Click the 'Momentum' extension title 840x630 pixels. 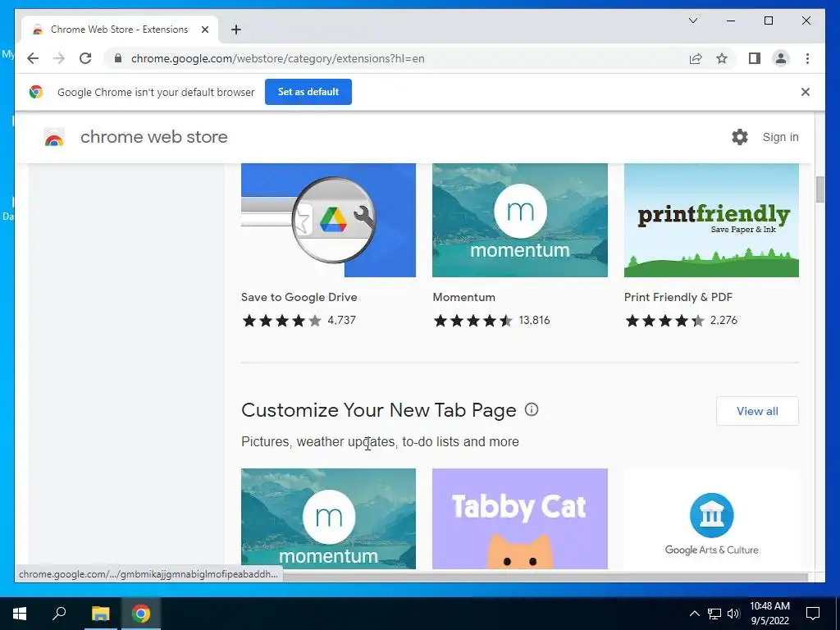[x=464, y=297]
